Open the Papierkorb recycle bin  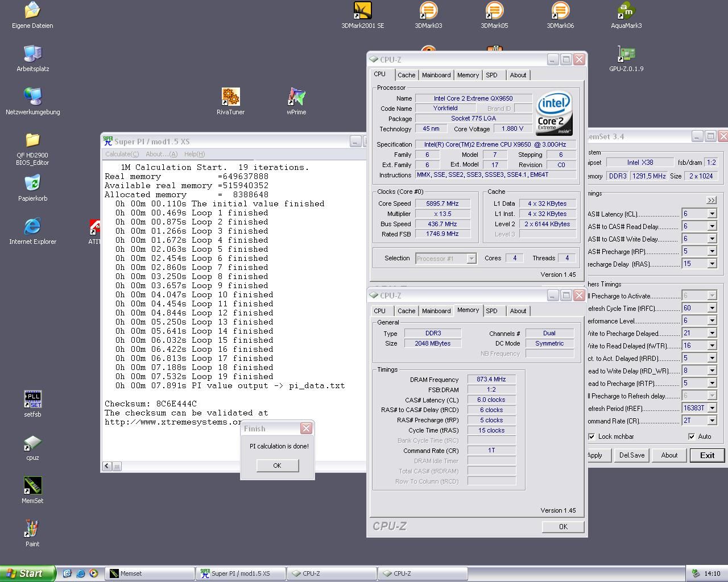(32, 188)
